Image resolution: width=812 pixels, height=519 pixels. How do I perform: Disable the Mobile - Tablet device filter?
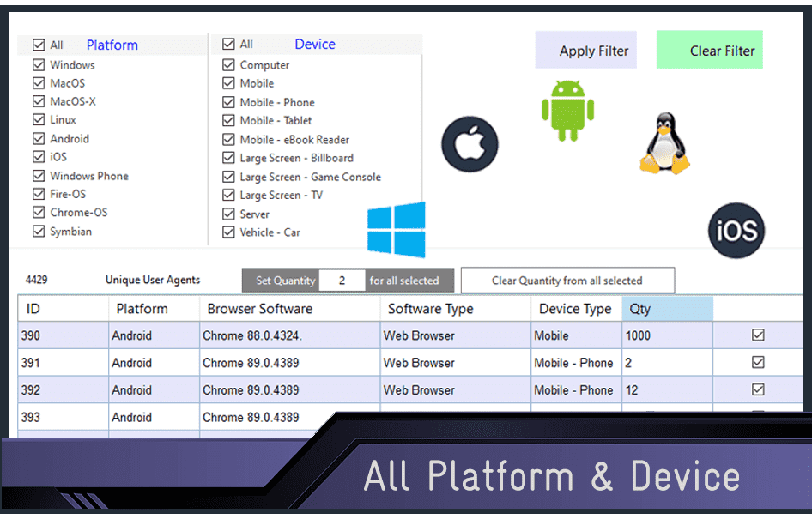pyautogui.click(x=228, y=121)
